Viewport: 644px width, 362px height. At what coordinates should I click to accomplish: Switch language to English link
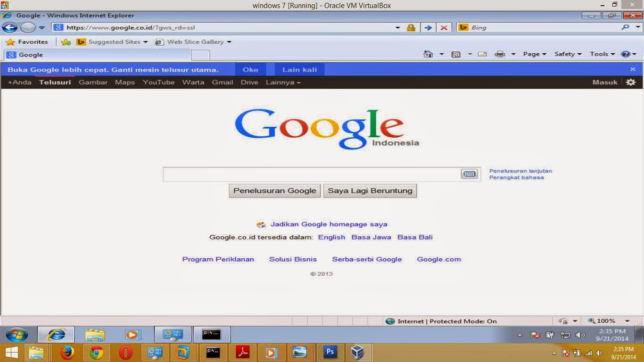(x=331, y=237)
